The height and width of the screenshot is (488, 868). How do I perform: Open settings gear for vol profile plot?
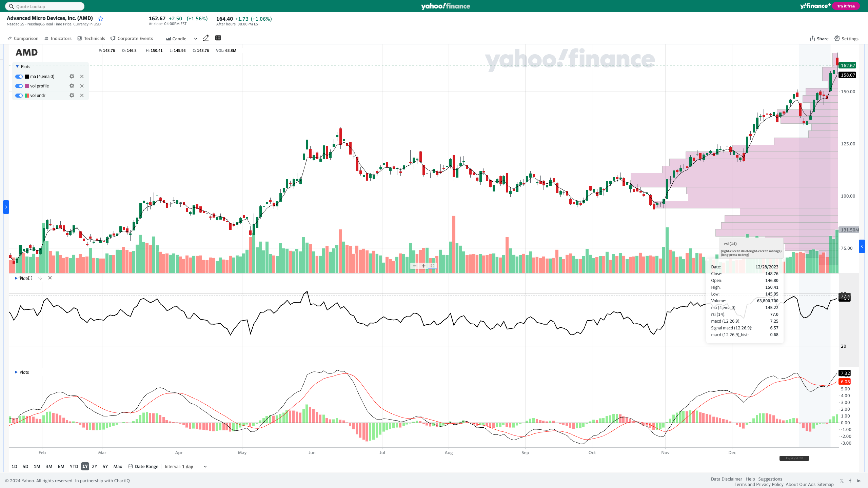point(72,86)
